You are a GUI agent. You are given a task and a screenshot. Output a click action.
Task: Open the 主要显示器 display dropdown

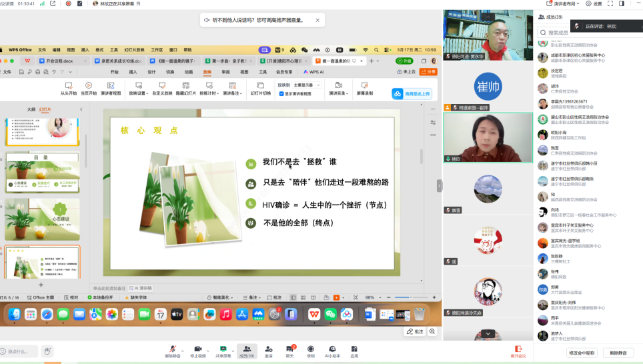click(x=307, y=85)
